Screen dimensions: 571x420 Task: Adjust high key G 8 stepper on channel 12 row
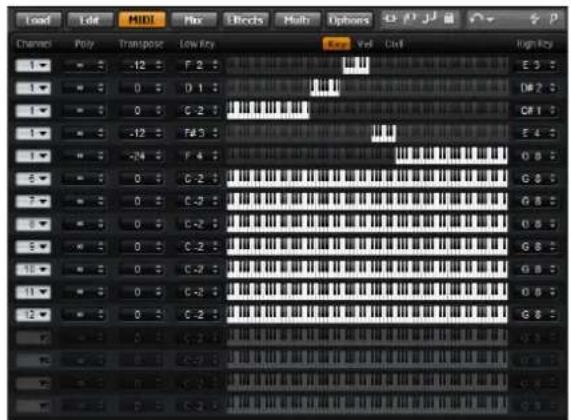pyautogui.click(x=553, y=315)
